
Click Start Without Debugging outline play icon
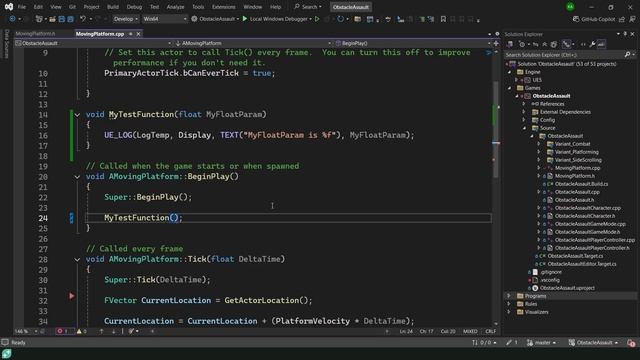point(317,19)
